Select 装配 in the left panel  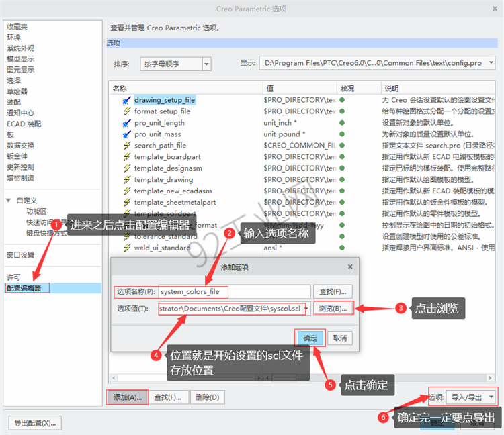(x=14, y=103)
